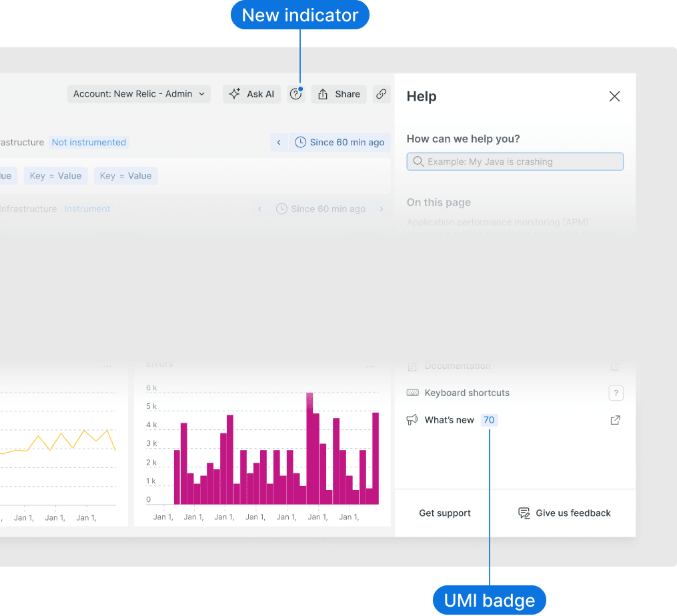
Task: Click the Ask AI sparkle icon
Action: pyautogui.click(x=234, y=94)
